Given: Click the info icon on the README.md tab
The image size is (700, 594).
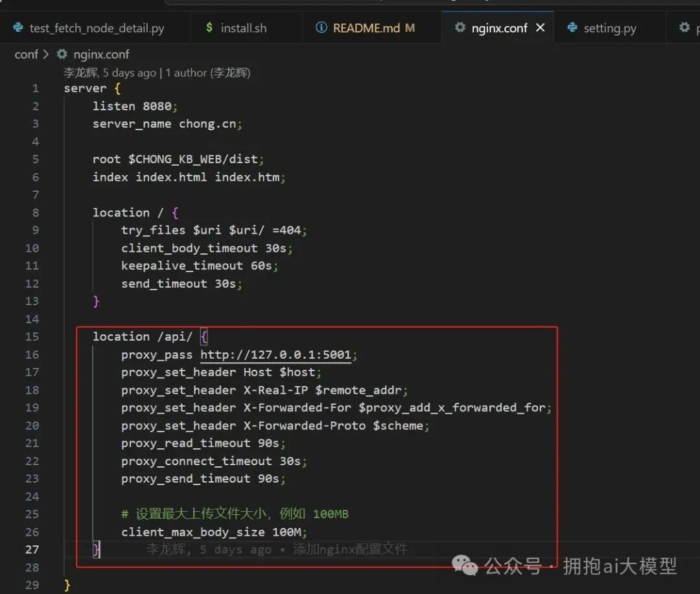Looking at the screenshot, I should [x=322, y=28].
